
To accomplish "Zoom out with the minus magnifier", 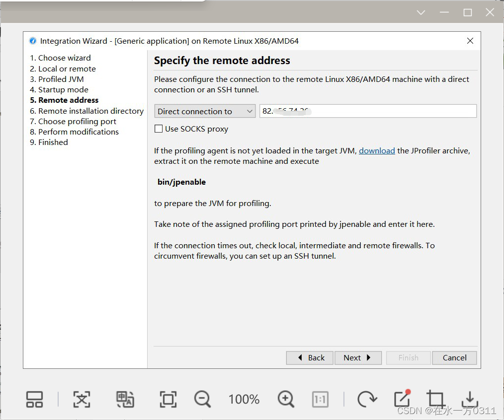I will [x=202, y=399].
